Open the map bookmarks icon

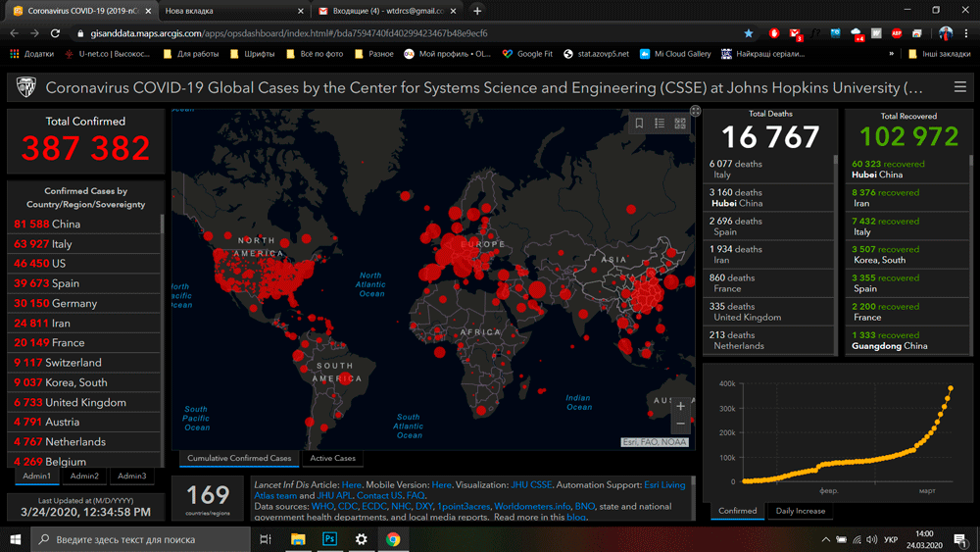pyautogui.click(x=639, y=124)
